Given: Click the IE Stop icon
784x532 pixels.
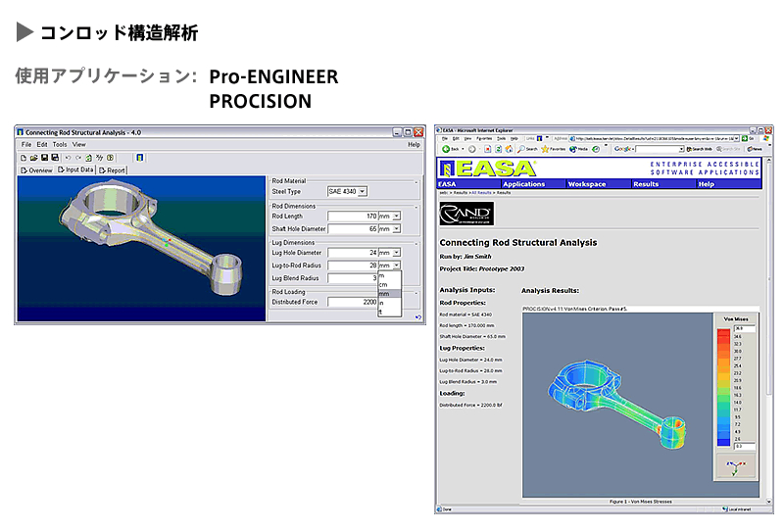Looking at the screenshot, I should [487, 149].
